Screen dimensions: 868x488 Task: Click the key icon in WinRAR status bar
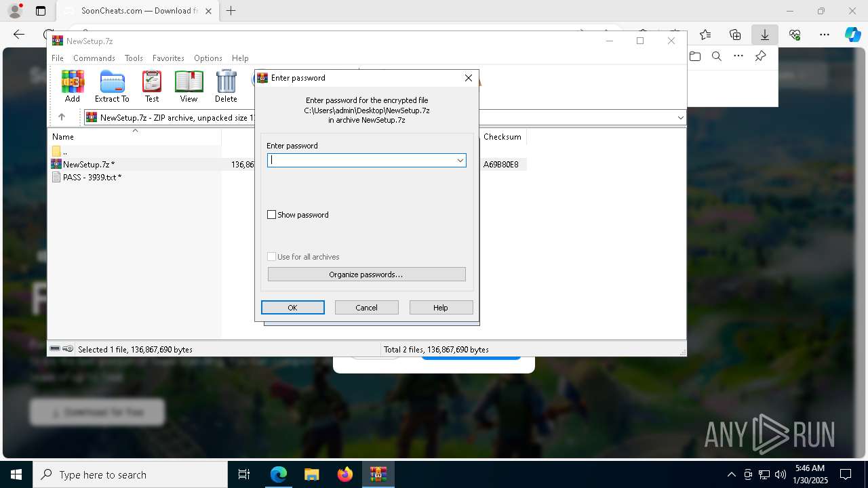point(68,349)
